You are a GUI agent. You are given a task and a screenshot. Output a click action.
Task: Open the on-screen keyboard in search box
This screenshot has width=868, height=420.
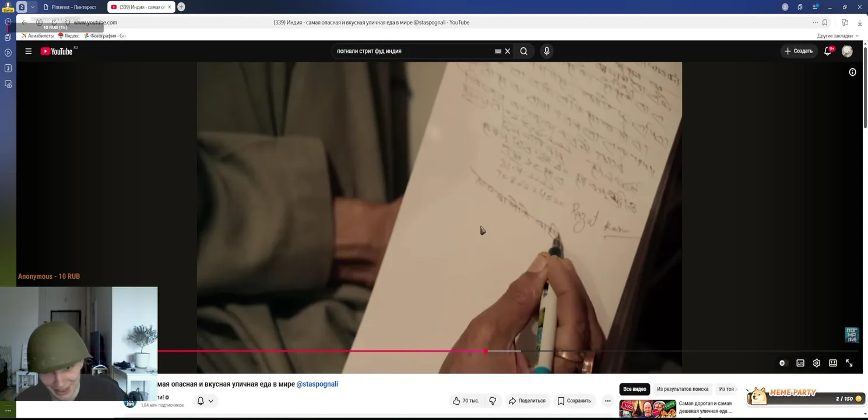(498, 51)
